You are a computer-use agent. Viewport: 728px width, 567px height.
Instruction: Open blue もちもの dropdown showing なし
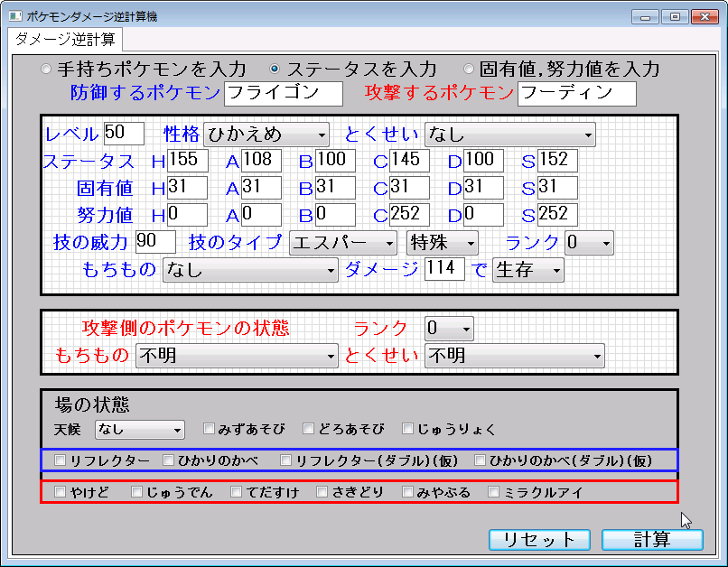click(250, 270)
